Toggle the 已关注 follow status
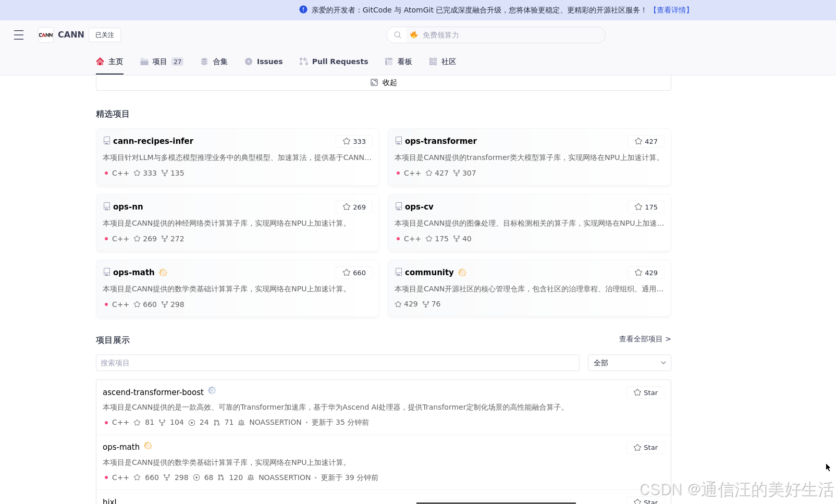This screenshot has height=504, width=836. [104, 35]
